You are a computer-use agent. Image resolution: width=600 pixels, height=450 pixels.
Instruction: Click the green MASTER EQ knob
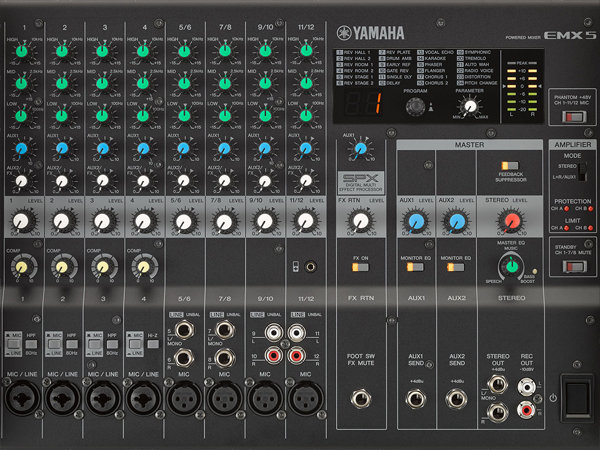click(x=511, y=266)
